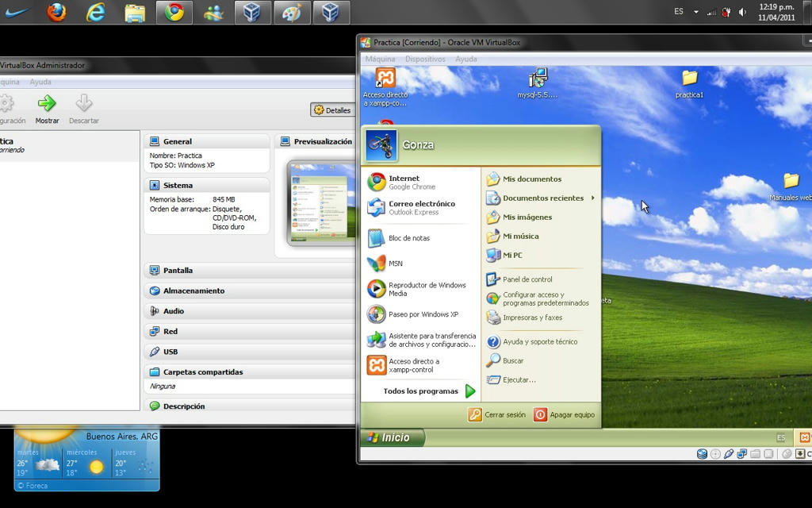Click the ES language indicator in host taskbar
Image resolution: width=812 pixels, height=508 pixels.
(679, 11)
